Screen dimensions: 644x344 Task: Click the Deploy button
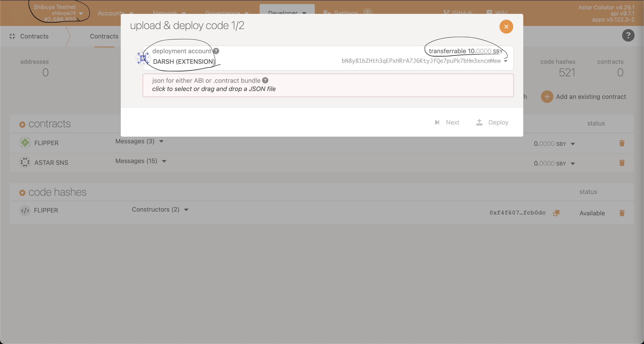(x=492, y=123)
